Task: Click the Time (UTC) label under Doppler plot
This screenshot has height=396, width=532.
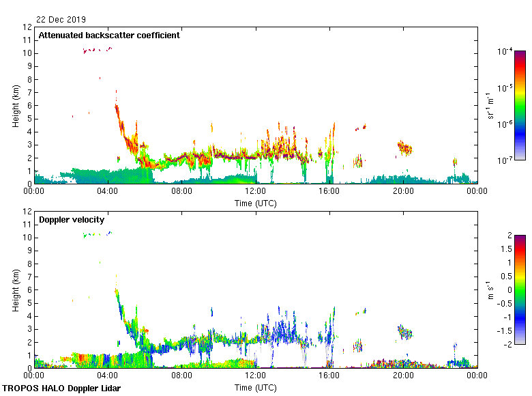Action: coord(255,387)
